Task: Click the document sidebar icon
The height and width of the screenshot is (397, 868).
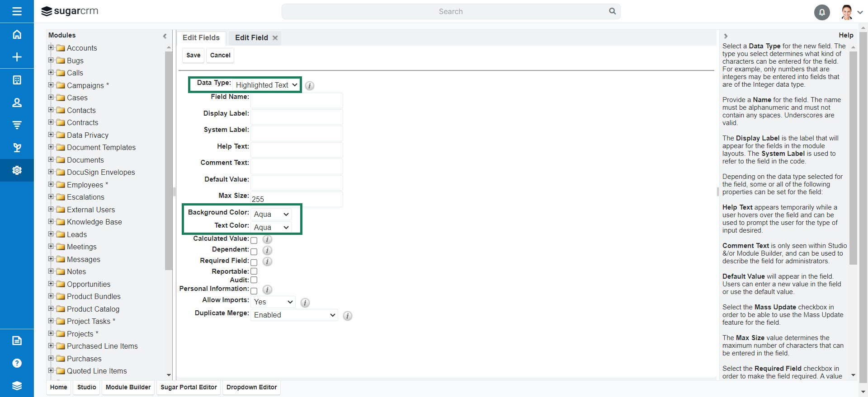Action: (x=17, y=341)
